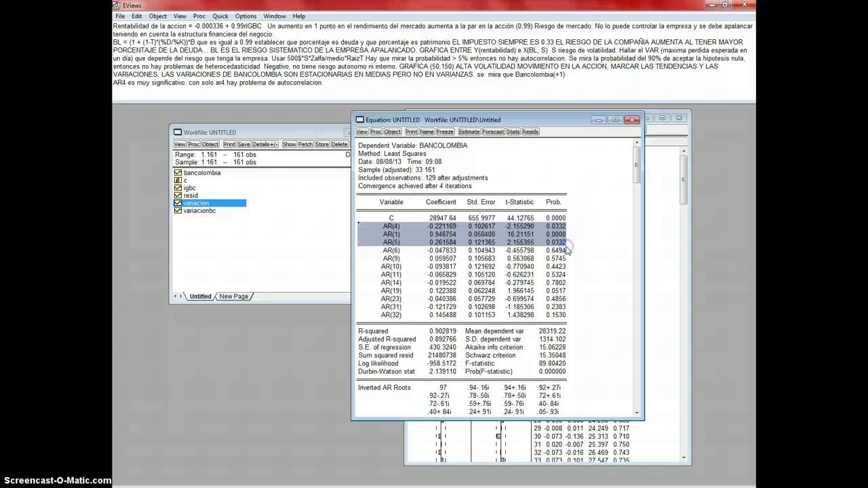The width and height of the screenshot is (868, 488).
Task: Click Save button in Workfile window
Action: coord(244,144)
